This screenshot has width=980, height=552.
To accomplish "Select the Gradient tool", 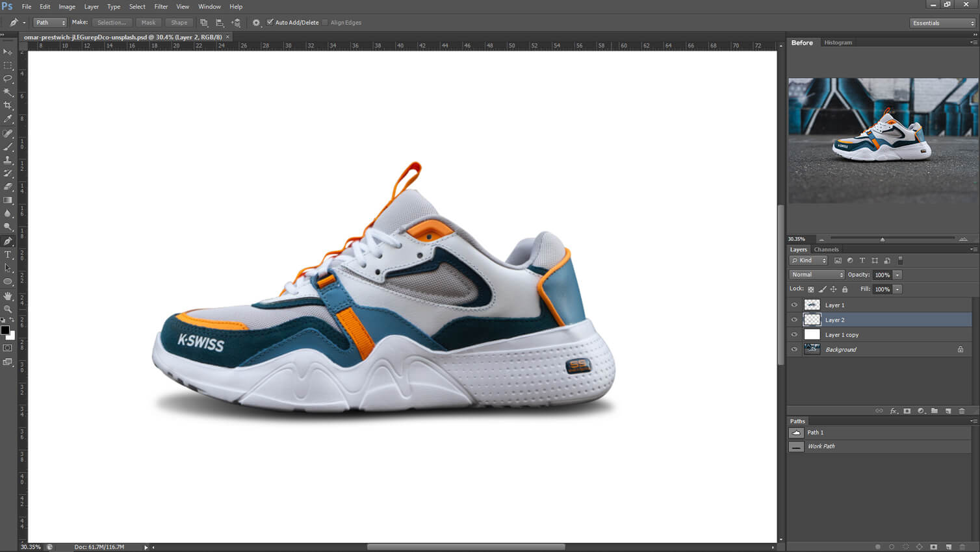I will 8,200.
